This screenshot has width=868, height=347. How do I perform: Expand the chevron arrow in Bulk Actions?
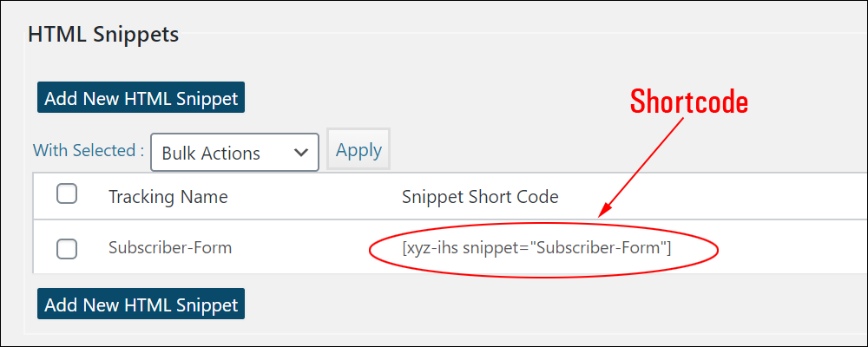tap(301, 153)
